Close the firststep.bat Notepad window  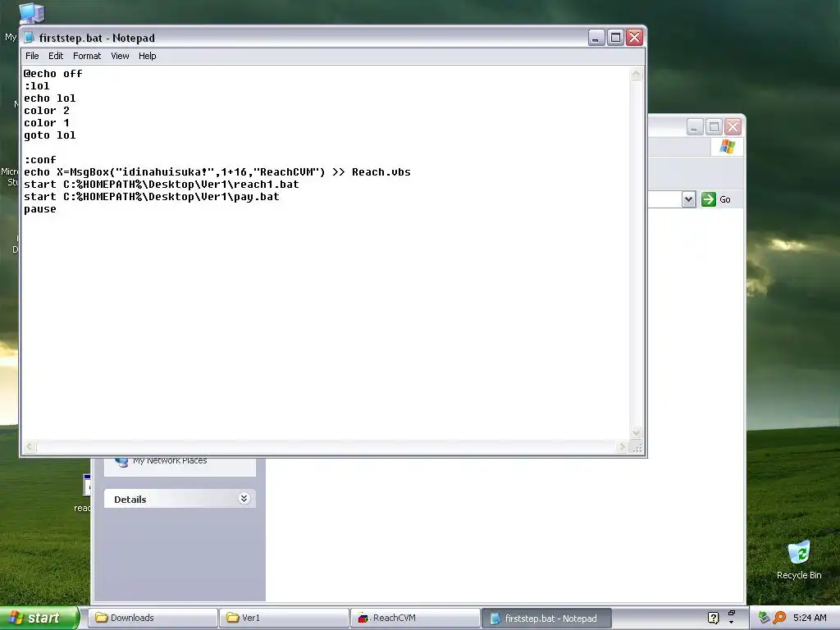click(x=635, y=38)
